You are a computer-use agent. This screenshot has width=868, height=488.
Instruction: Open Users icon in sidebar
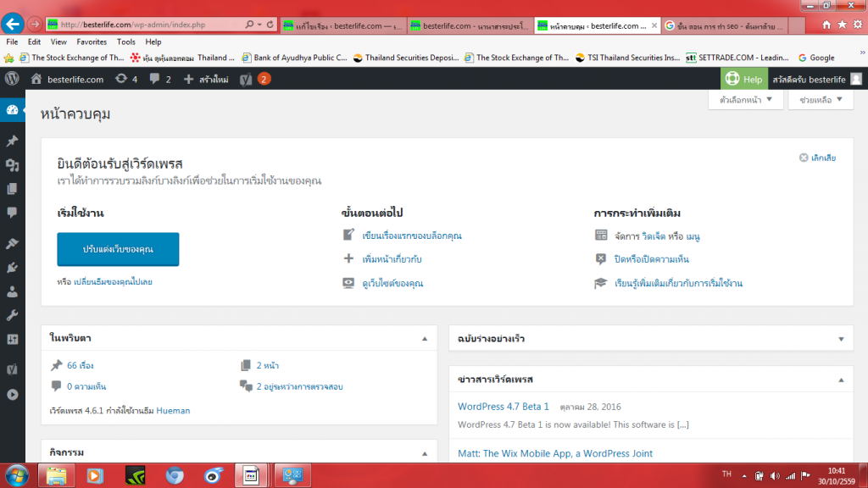point(12,291)
